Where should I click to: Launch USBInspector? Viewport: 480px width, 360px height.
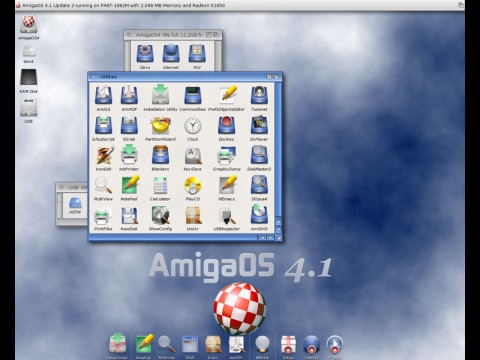(x=227, y=216)
